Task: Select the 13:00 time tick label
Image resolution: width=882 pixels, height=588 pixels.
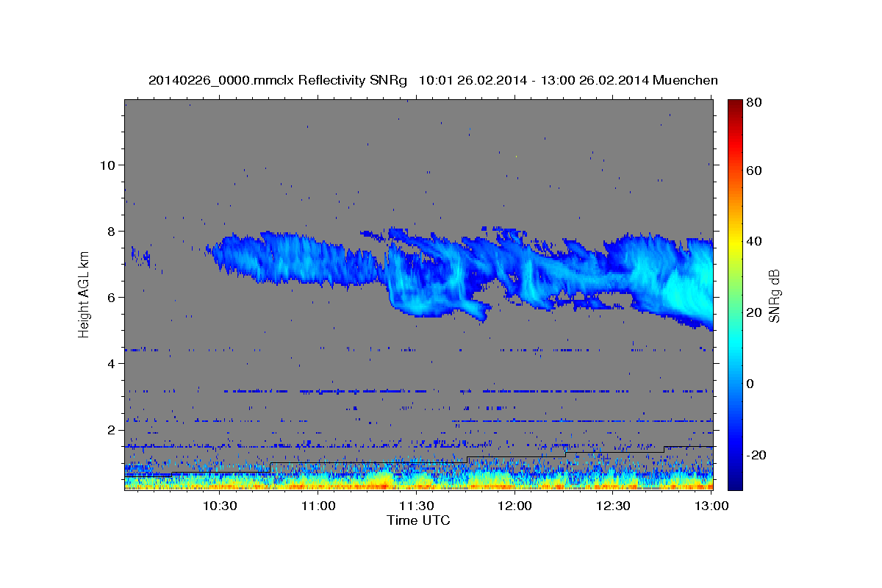Action: coord(711,506)
